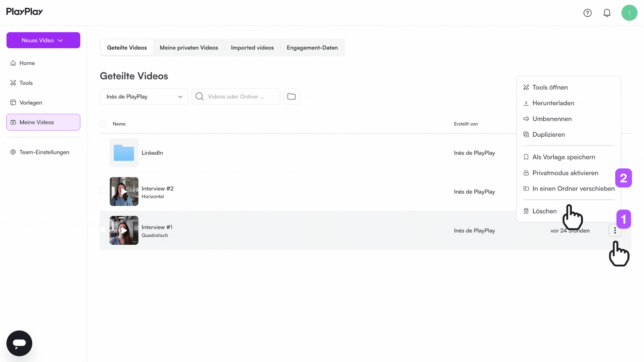Expand the Neues Video dropdown button
The image size is (644, 362).
[x=43, y=40]
